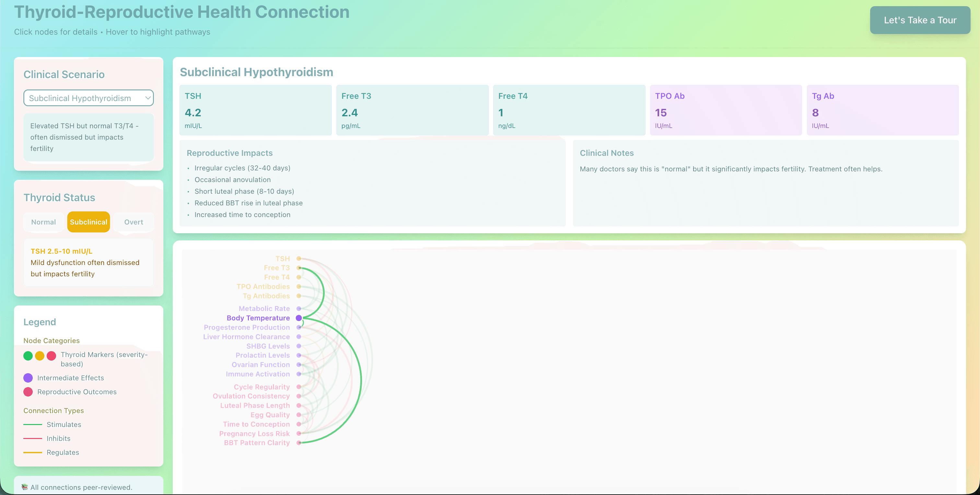Click the Prolactin Levels node dot
Image resolution: width=980 pixels, height=495 pixels.
pyautogui.click(x=300, y=355)
